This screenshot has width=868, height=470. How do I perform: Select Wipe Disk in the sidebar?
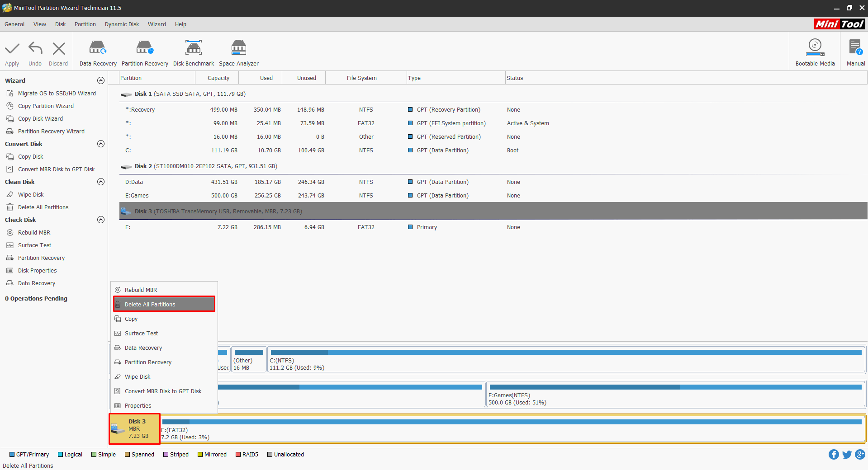31,195
